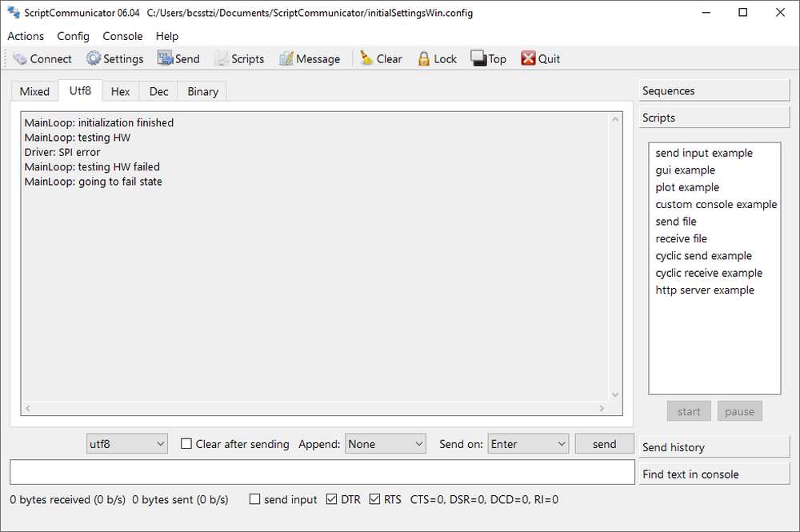
Task: Click the '0 bytes sent (0 b/s)' status
Action: pyautogui.click(x=180, y=499)
